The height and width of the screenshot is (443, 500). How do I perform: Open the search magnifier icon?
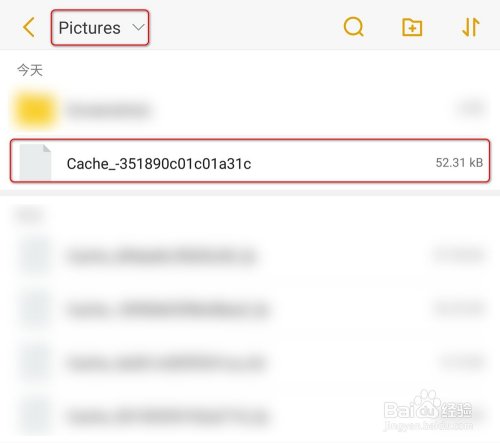353,27
